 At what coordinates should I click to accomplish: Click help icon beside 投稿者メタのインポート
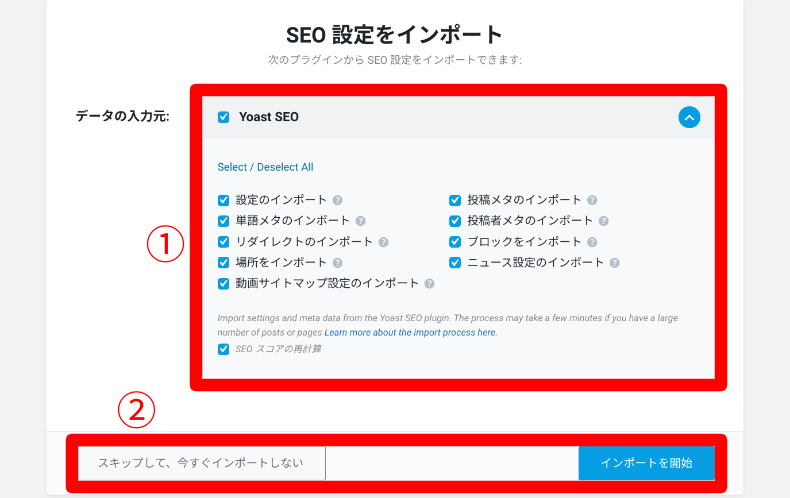click(x=604, y=221)
